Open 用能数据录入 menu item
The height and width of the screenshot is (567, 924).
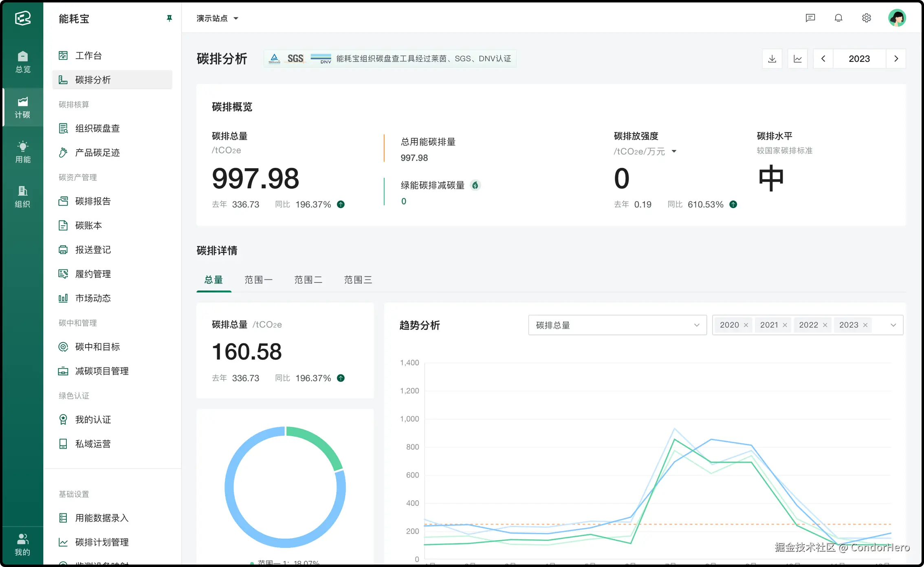(x=112, y=518)
